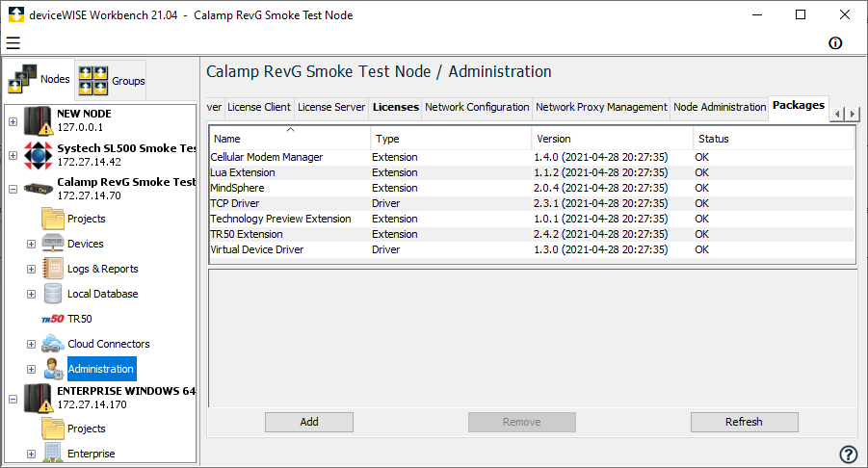868x468 pixels.
Task: Select the NEW NODE server icon
Action: [39, 120]
